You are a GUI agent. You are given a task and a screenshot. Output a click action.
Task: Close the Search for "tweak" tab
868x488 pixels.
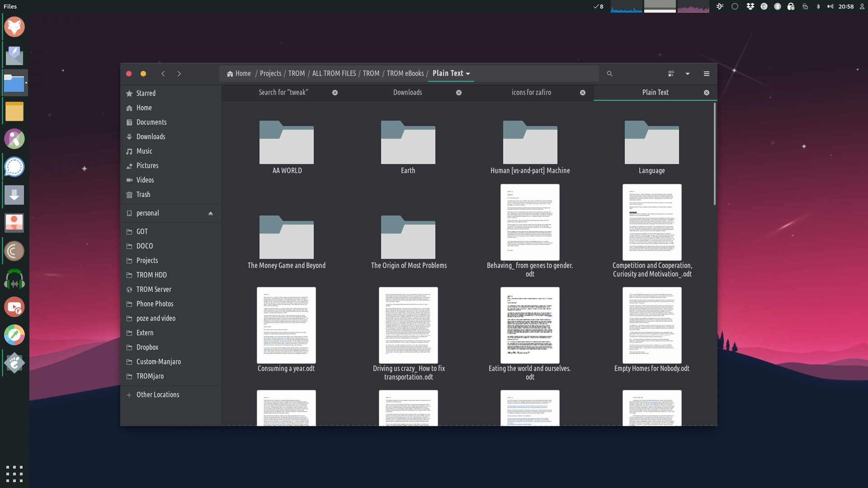(x=335, y=93)
